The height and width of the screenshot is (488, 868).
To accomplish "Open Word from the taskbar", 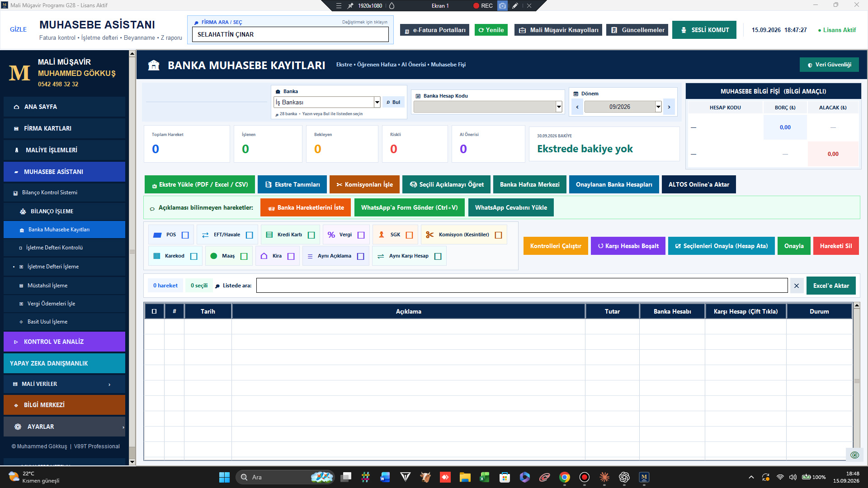I will (x=385, y=477).
